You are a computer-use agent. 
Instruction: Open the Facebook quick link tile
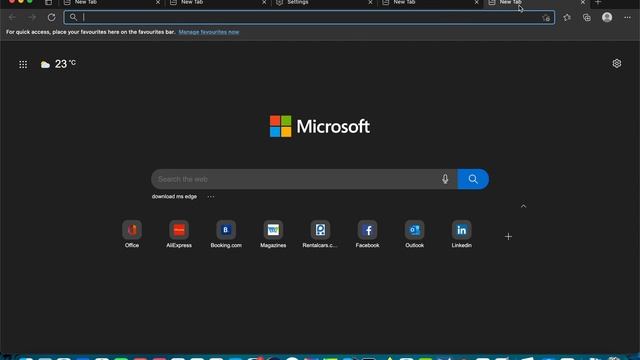(x=367, y=234)
